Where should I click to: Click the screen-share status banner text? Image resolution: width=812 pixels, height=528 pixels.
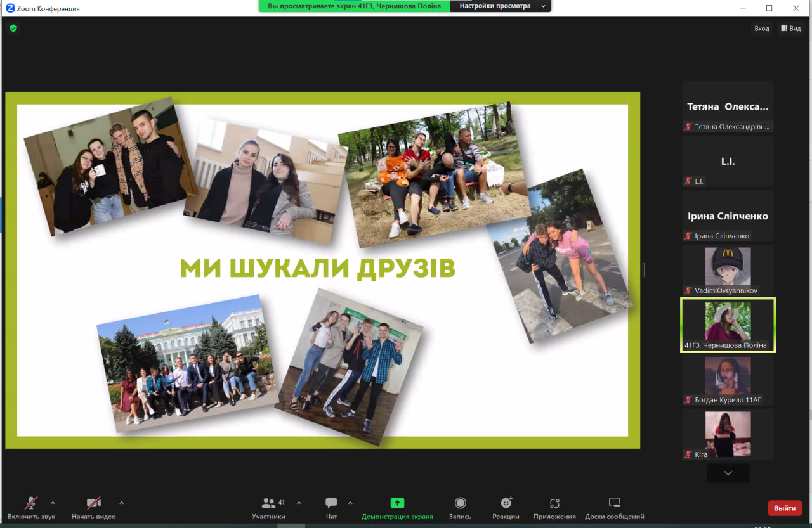354,6
